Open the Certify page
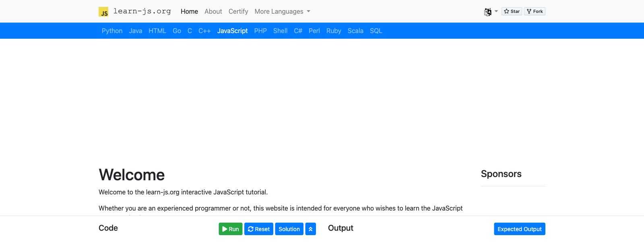This screenshot has height=242, width=644. [x=238, y=11]
